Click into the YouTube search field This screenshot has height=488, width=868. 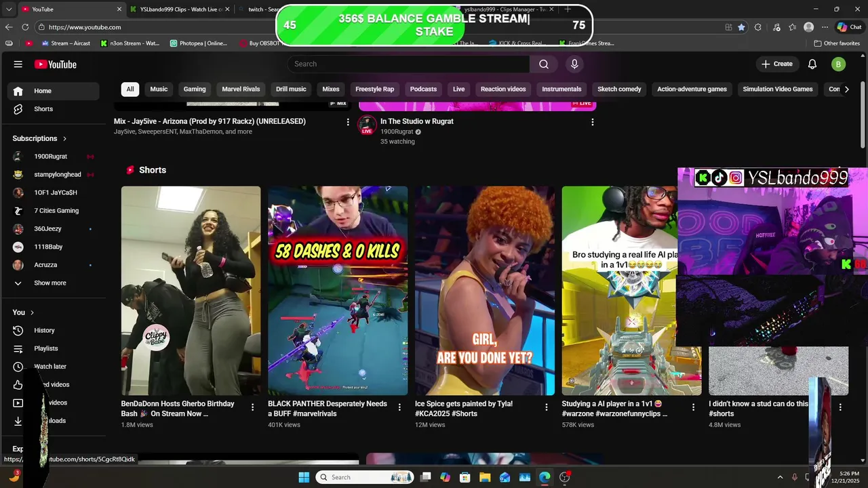tap(408, 64)
